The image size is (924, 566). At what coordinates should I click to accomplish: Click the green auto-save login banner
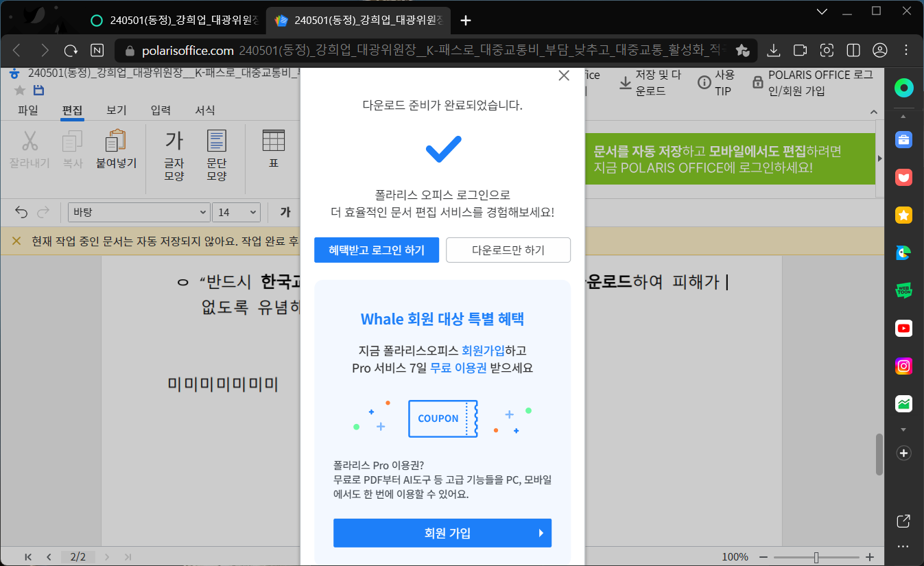(730, 158)
